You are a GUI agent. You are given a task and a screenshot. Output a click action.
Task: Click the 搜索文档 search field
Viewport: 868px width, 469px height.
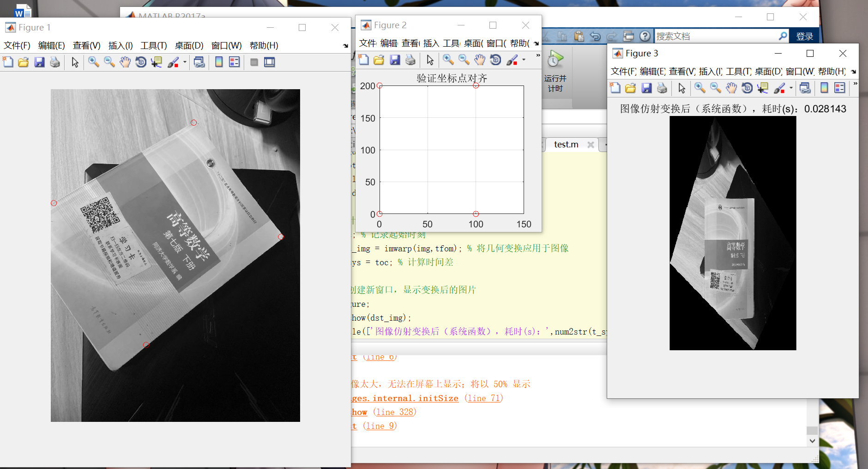pyautogui.click(x=716, y=36)
